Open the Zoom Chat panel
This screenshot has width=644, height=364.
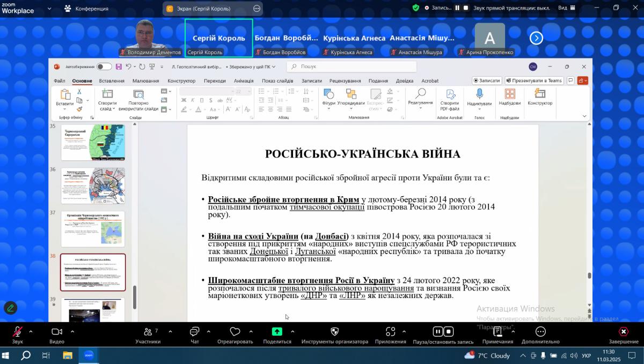194,332
